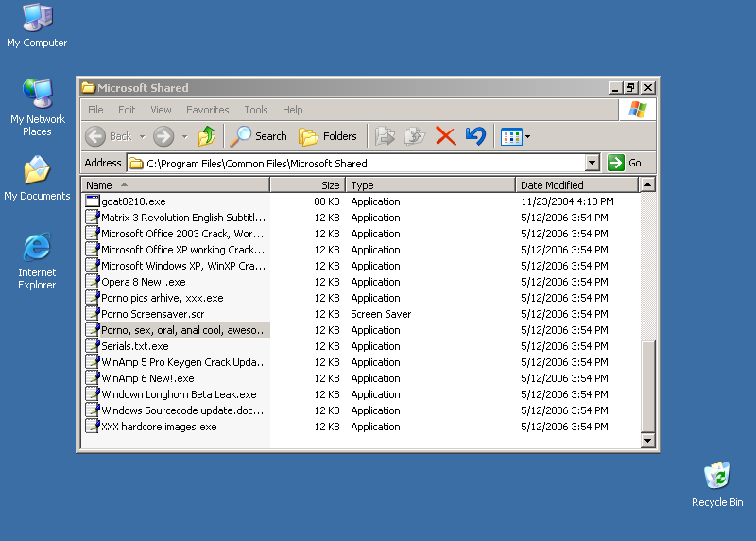Restore the Microsoft Shared window size

pyautogui.click(x=630, y=88)
